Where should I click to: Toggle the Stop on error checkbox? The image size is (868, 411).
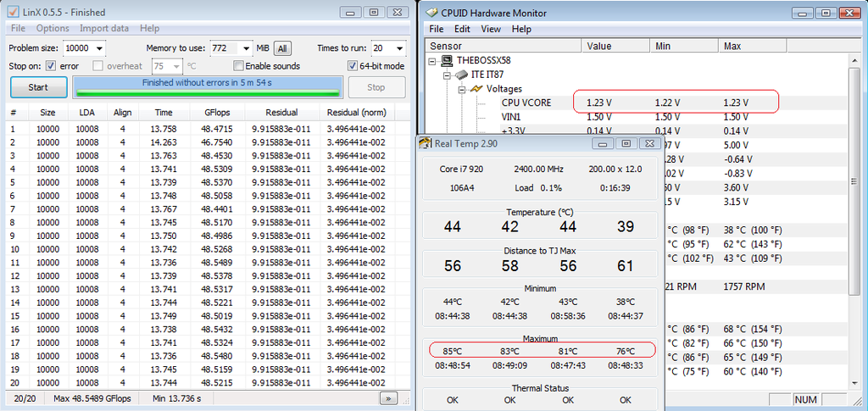50,66
